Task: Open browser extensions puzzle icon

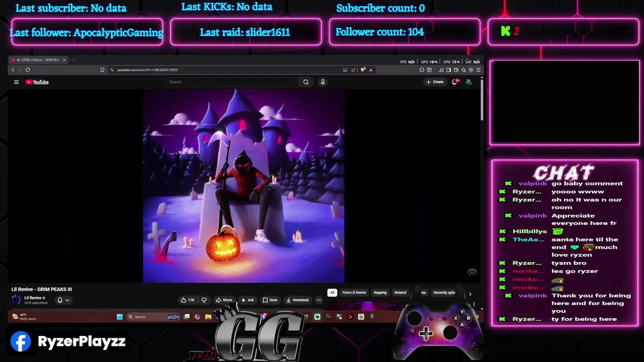Action: coord(422,70)
